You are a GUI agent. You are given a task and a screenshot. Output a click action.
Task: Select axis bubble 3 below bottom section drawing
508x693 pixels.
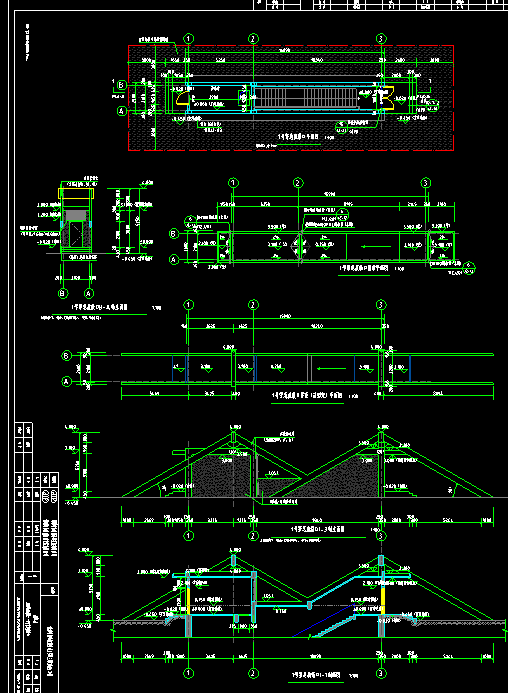coord(381,673)
